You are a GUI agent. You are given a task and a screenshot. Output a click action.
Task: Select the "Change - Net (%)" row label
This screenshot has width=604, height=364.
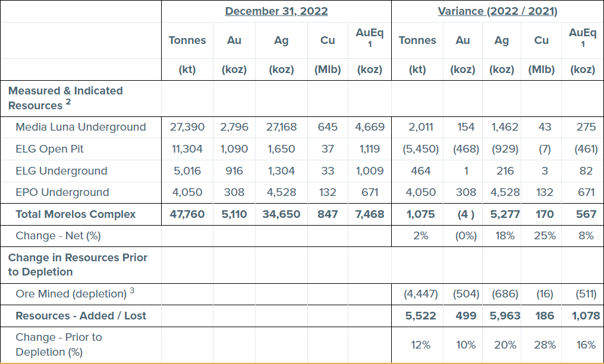(58, 236)
